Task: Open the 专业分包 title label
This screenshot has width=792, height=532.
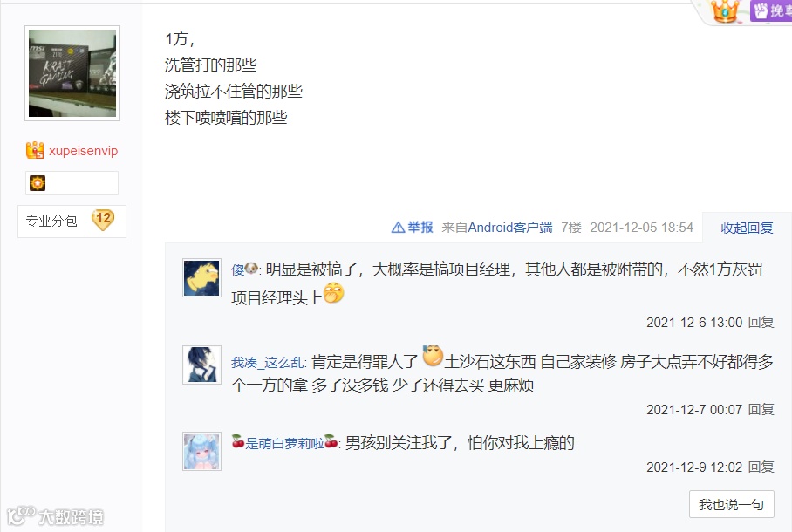Action: pyautogui.click(x=51, y=221)
